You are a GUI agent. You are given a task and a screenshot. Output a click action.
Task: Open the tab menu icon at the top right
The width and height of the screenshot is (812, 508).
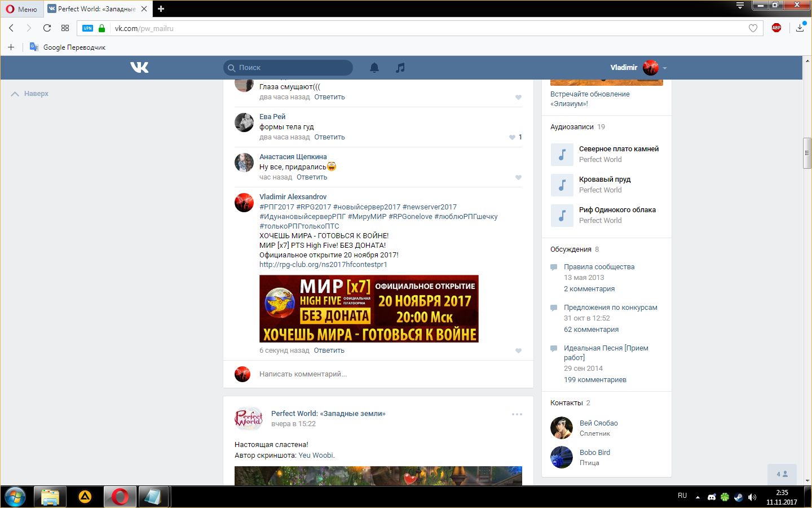click(740, 6)
